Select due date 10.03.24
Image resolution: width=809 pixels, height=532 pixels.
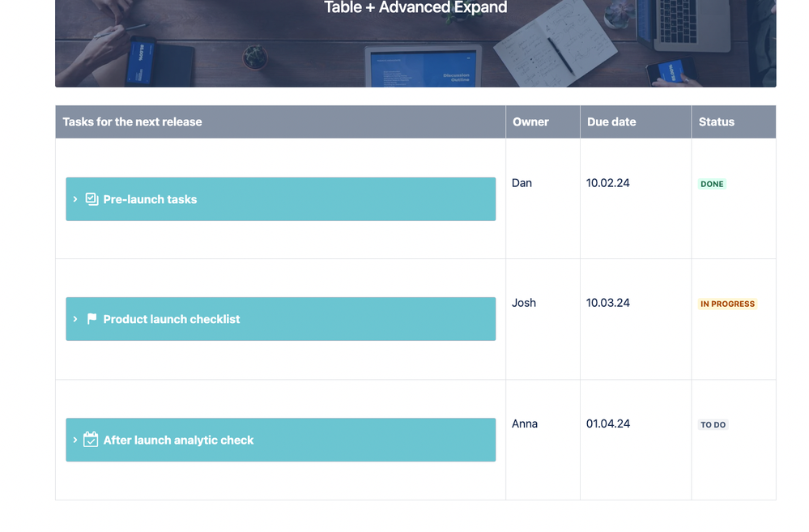click(608, 303)
